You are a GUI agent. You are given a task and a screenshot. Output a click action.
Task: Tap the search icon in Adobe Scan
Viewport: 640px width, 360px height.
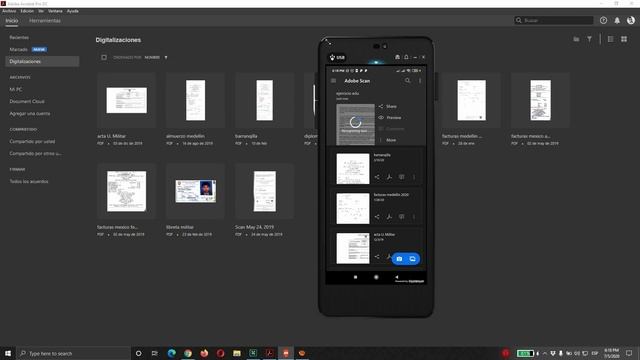coord(407,81)
